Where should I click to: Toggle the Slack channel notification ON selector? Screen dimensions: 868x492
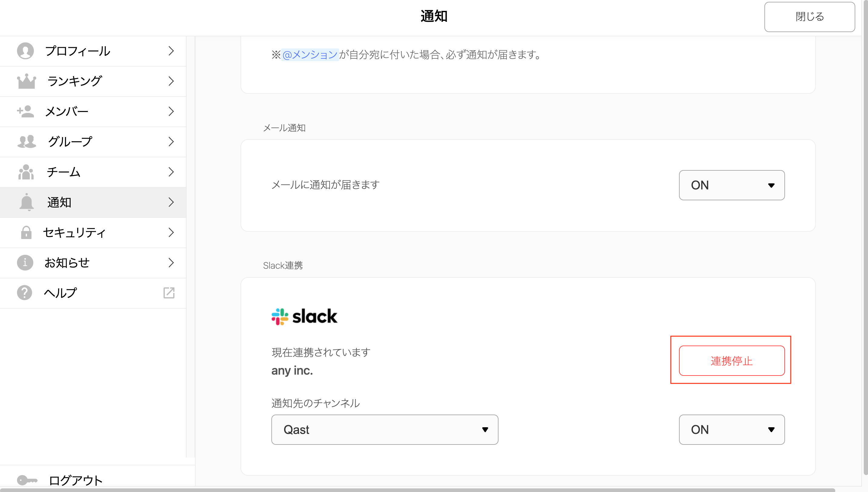point(732,429)
